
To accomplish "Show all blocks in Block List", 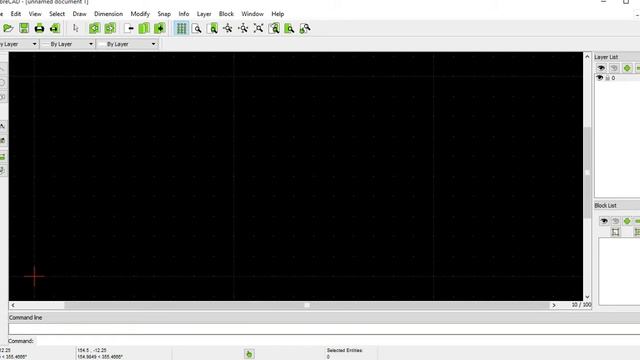I will point(604,221).
